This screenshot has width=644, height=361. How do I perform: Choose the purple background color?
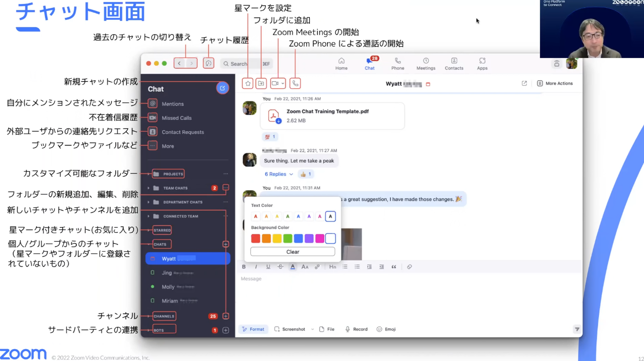tap(309, 239)
